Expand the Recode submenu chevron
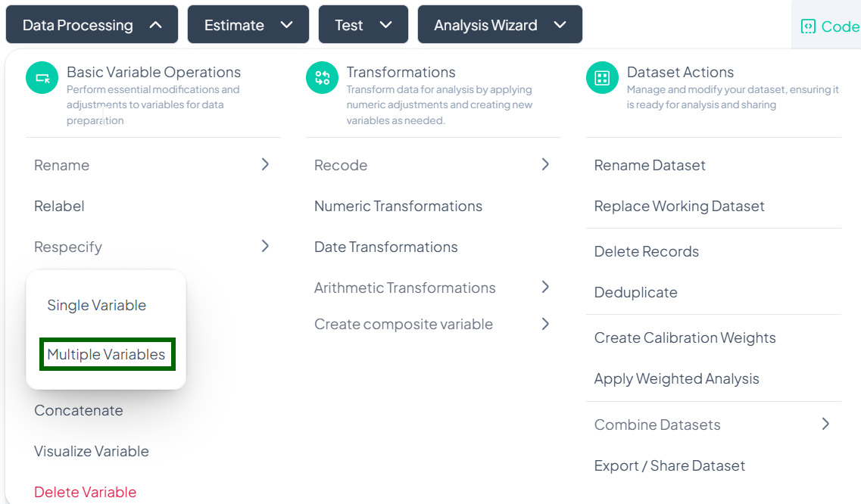This screenshot has width=861, height=504. point(545,164)
